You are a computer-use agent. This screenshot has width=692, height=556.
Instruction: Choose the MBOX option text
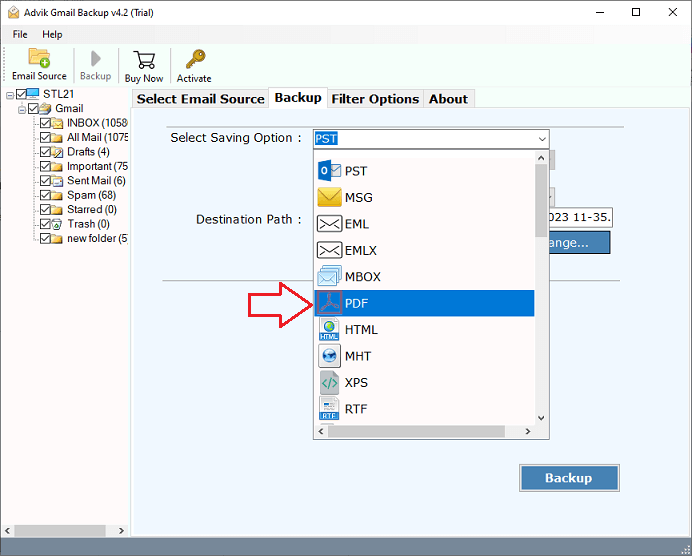coord(363,277)
